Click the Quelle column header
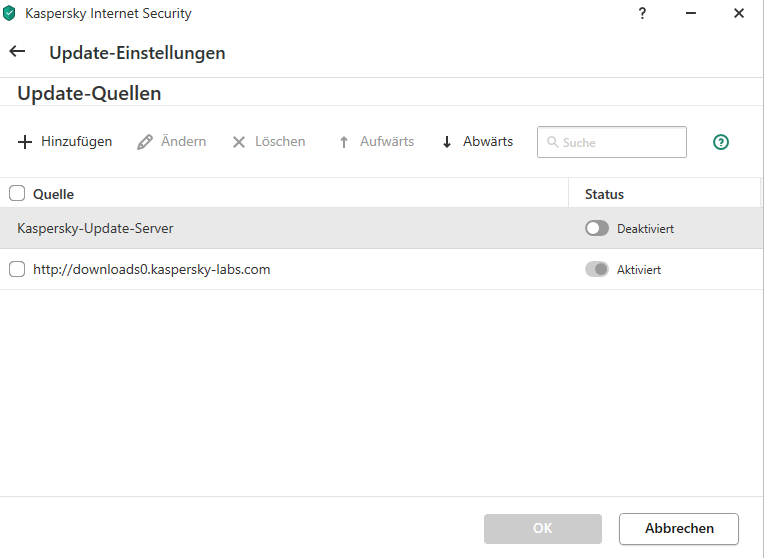This screenshot has height=558, width=766. coord(53,194)
